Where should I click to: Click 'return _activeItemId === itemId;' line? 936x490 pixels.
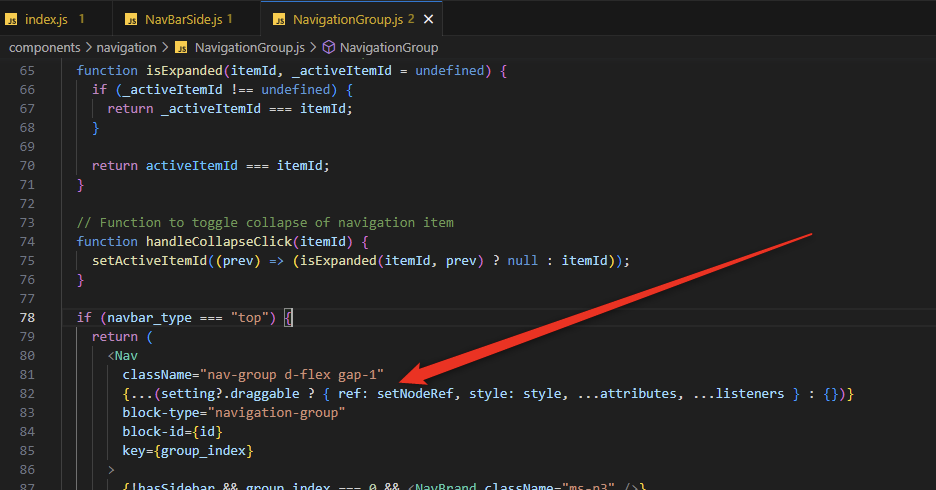click(230, 109)
